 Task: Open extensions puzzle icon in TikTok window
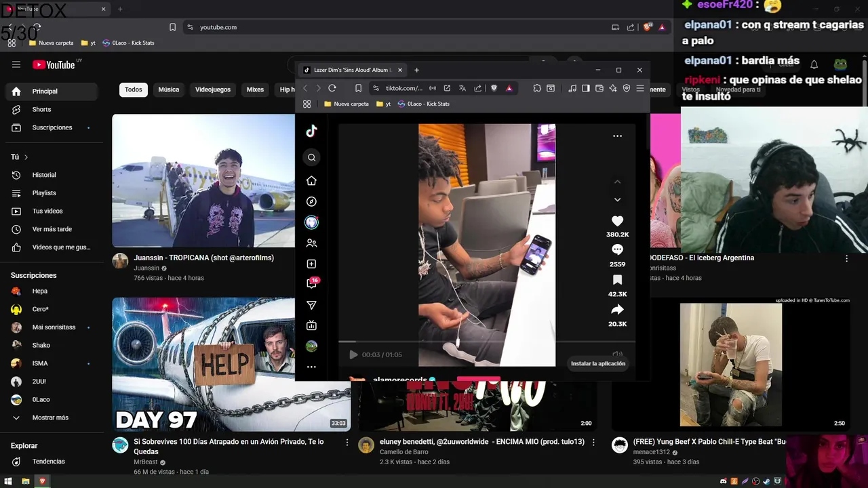click(x=537, y=88)
